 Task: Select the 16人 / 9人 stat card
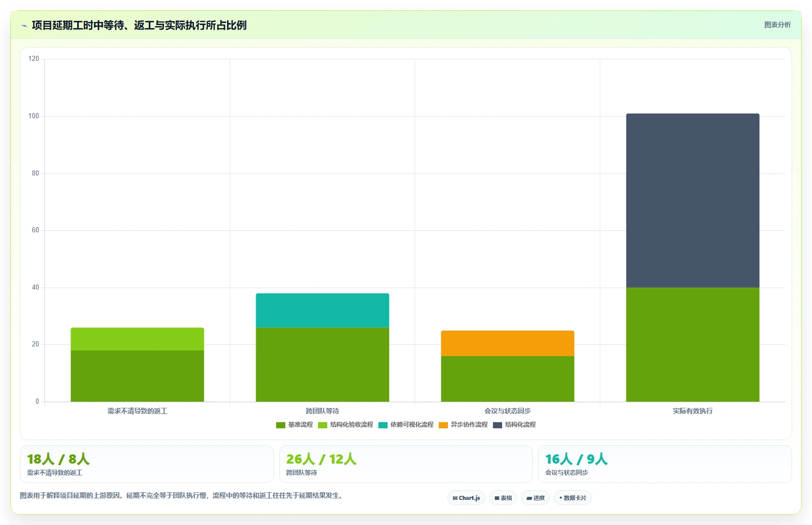[665, 464]
